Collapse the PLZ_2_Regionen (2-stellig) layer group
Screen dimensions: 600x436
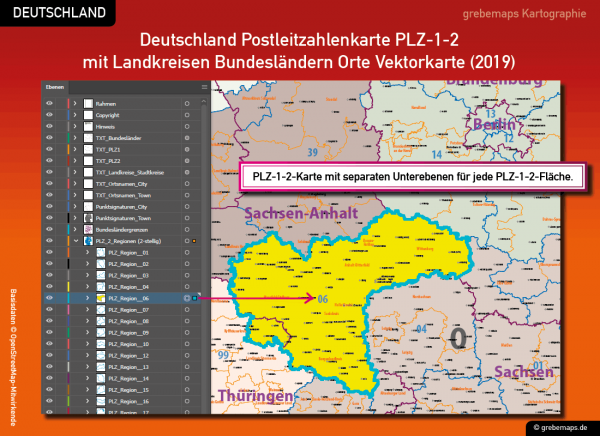[x=77, y=241]
